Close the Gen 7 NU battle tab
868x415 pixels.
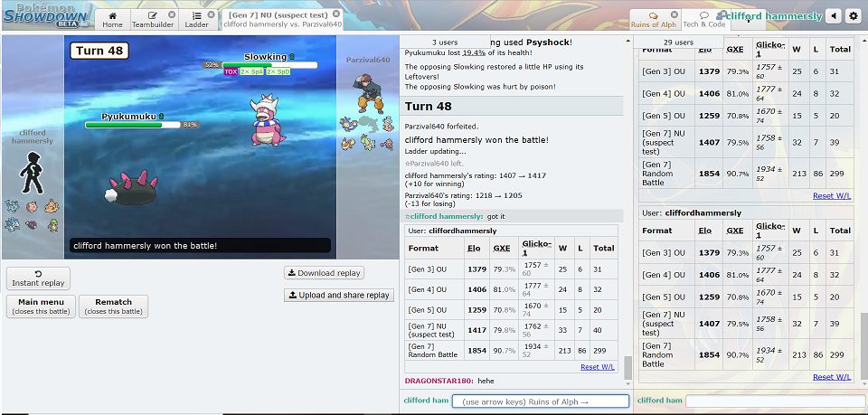336,14
